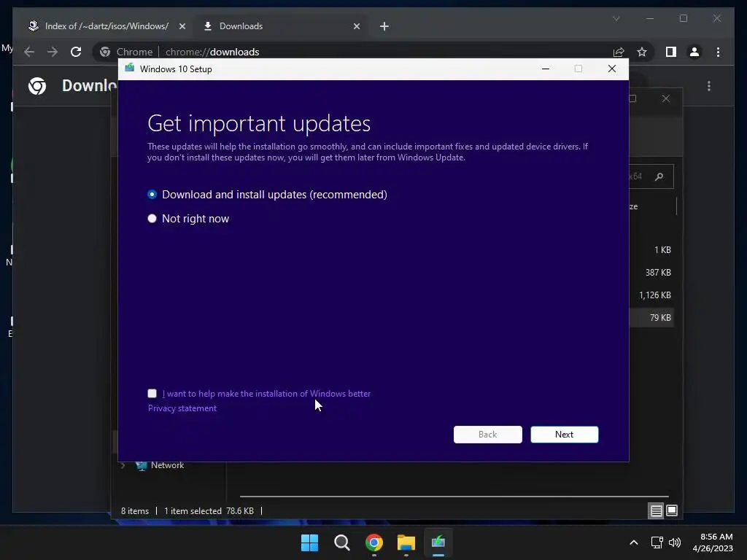Open the Windows Start menu
Viewport: 747px width, 560px height.
pyautogui.click(x=309, y=542)
